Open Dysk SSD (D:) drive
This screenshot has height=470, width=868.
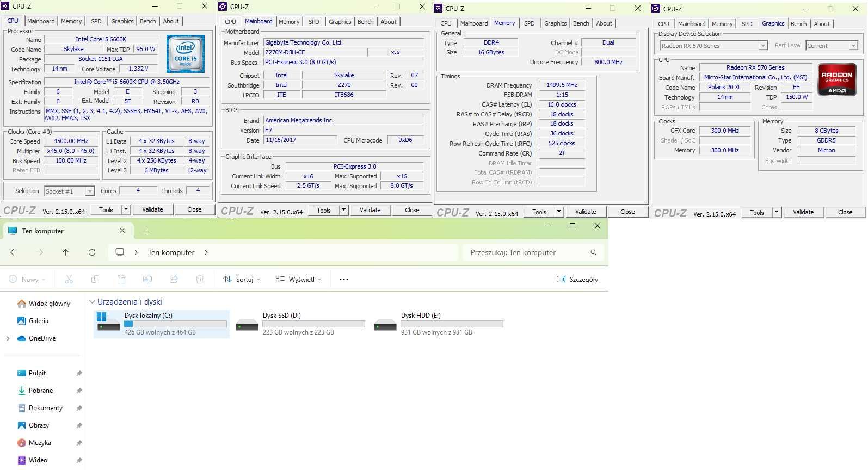coord(300,324)
